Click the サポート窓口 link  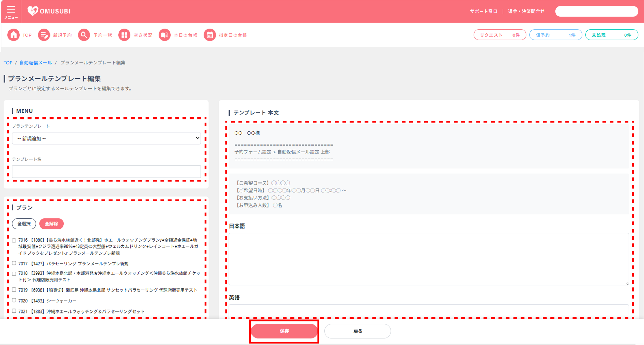pyautogui.click(x=483, y=12)
